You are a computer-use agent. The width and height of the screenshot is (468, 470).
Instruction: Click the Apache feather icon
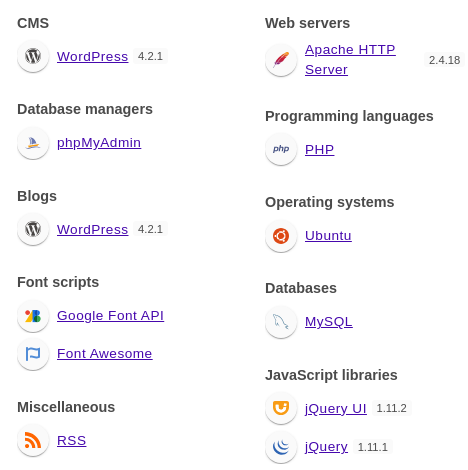(x=281, y=60)
